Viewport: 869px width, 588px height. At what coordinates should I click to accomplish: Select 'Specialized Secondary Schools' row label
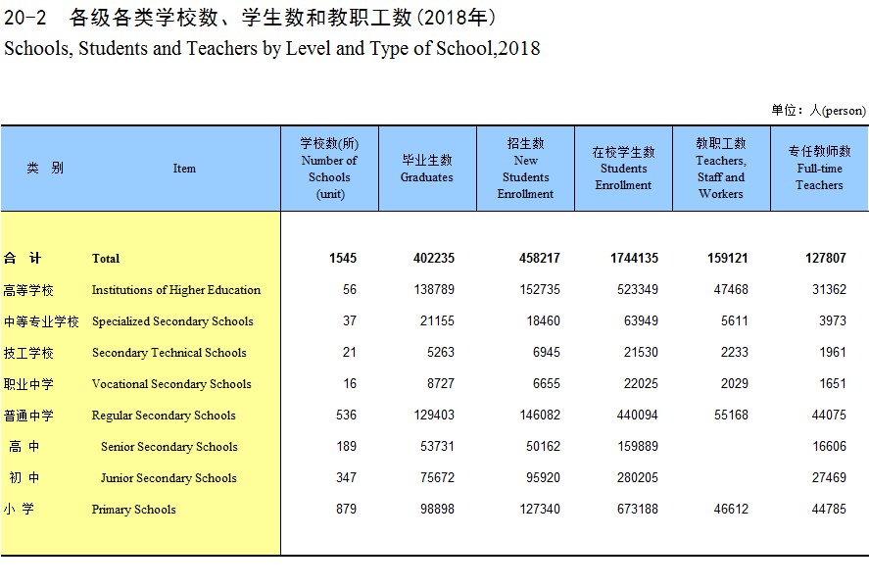point(172,321)
